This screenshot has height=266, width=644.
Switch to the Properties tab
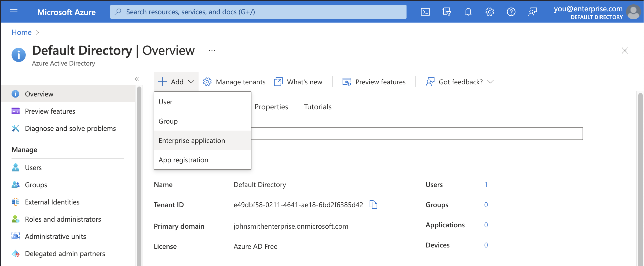click(271, 107)
